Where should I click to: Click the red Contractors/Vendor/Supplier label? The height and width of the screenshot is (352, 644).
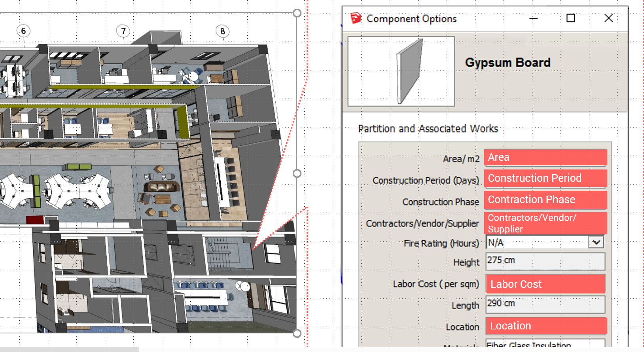tap(545, 223)
